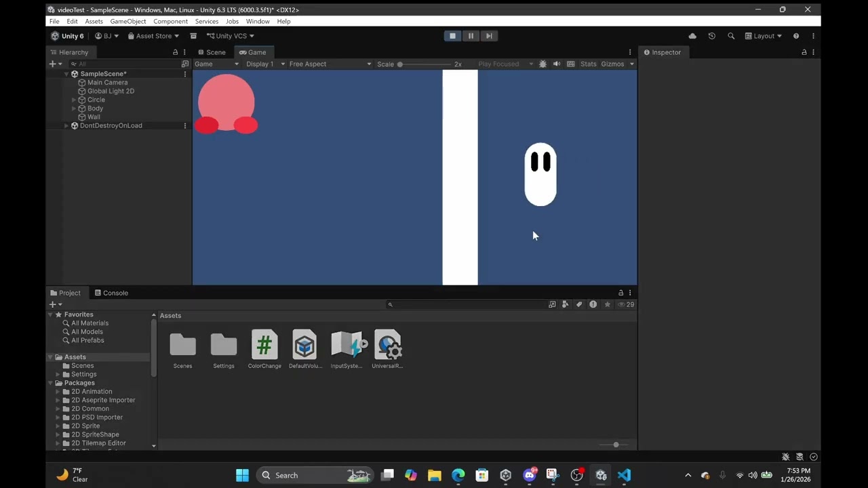Expand the Body object

[74, 108]
